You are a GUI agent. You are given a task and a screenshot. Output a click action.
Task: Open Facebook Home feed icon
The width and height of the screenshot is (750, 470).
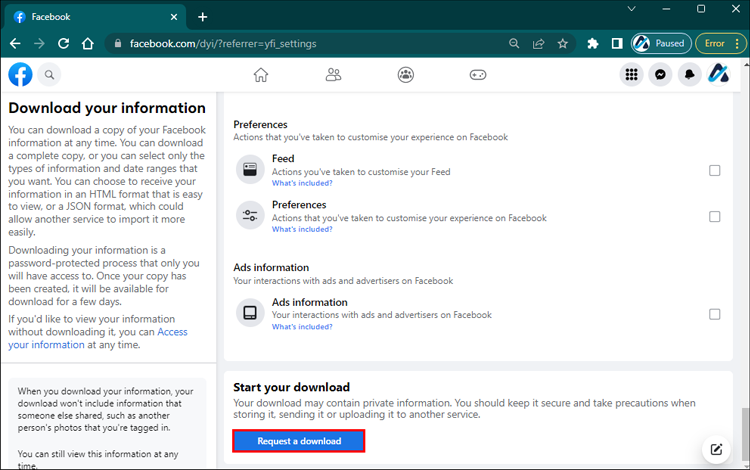261,74
